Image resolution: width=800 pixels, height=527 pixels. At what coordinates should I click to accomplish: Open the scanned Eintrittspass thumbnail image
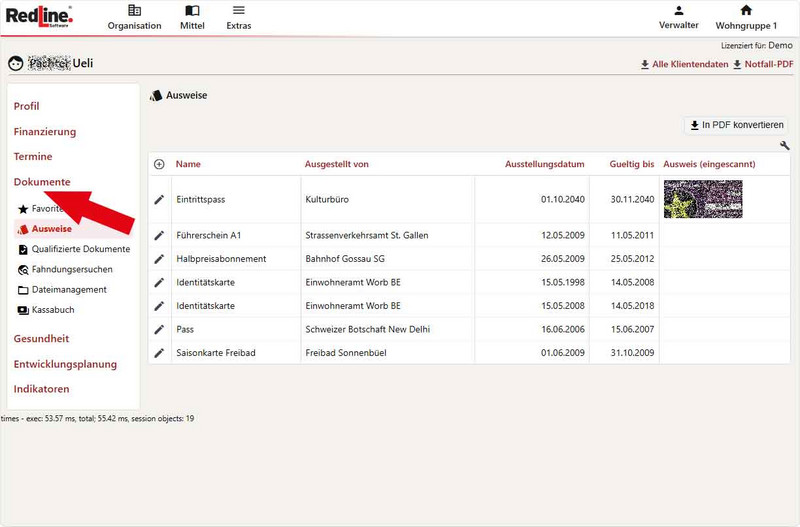702,199
